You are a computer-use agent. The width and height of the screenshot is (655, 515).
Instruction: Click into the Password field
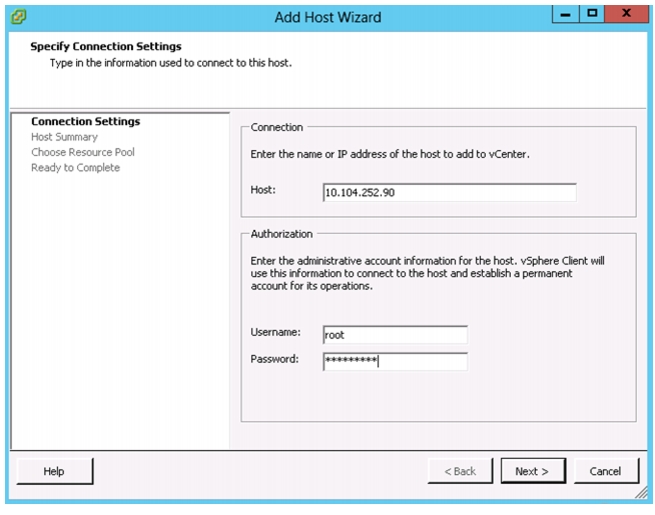395,361
